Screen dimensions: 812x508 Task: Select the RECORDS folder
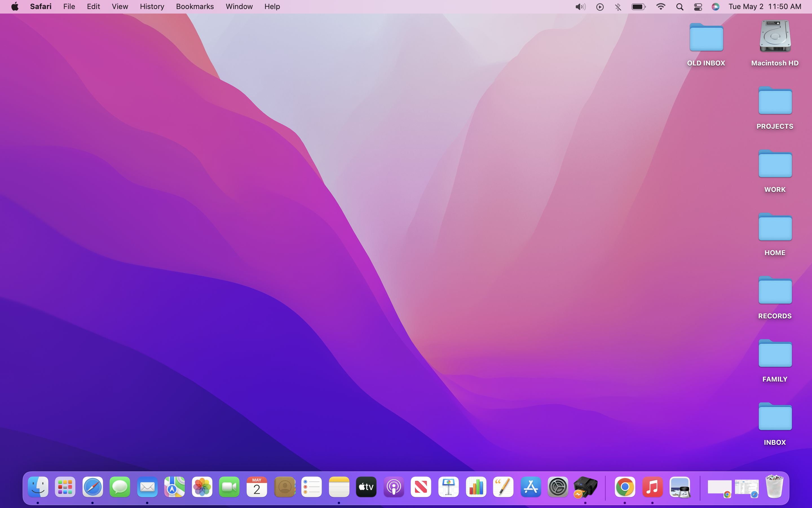click(x=775, y=297)
